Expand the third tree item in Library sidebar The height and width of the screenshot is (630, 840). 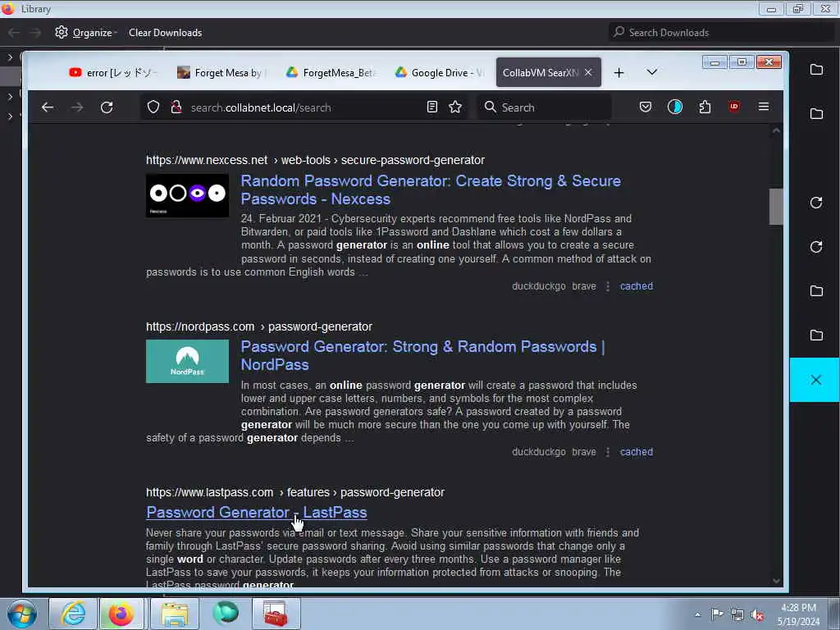click(x=10, y=116)
